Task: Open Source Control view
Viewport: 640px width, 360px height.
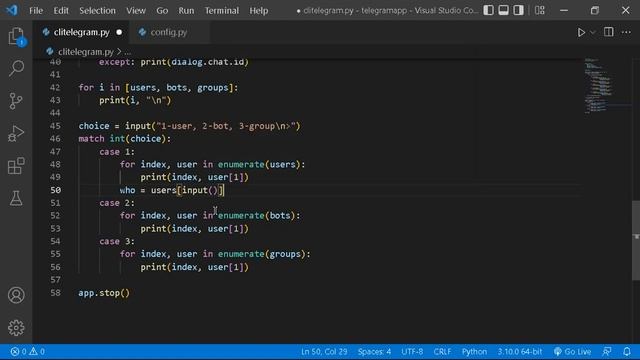Action: (x=16, y=101)
